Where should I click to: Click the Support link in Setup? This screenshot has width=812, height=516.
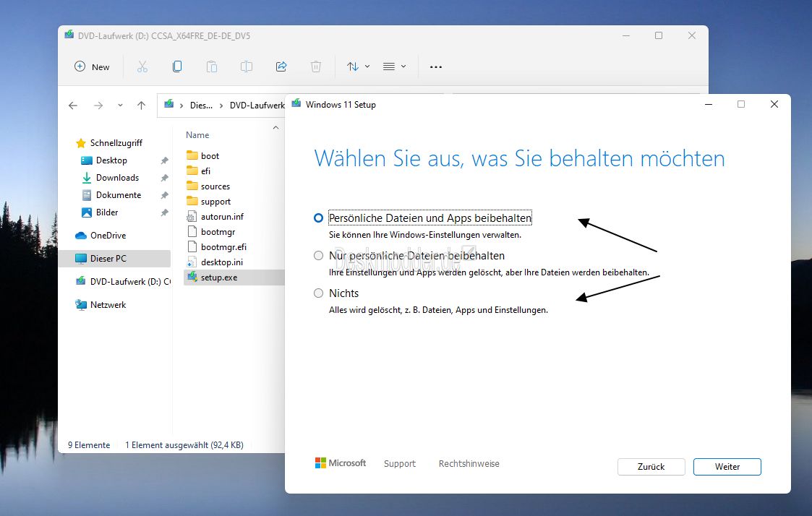(x=400, y=464)
